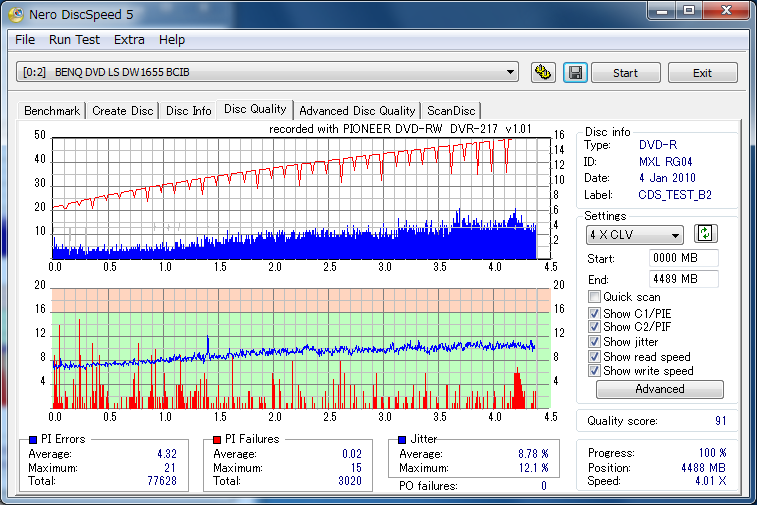
Task: Click the Advanced settings button
Action: point(659,389)
